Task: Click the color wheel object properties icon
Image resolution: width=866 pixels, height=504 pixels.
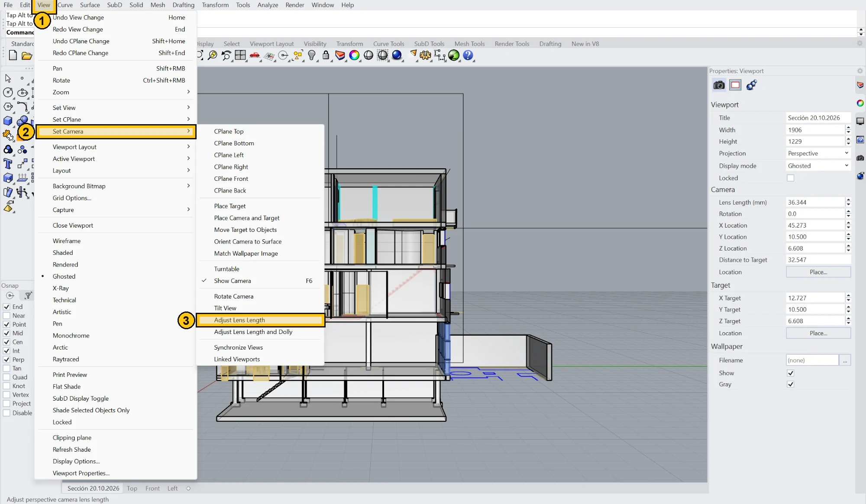Action: [354, 55]
